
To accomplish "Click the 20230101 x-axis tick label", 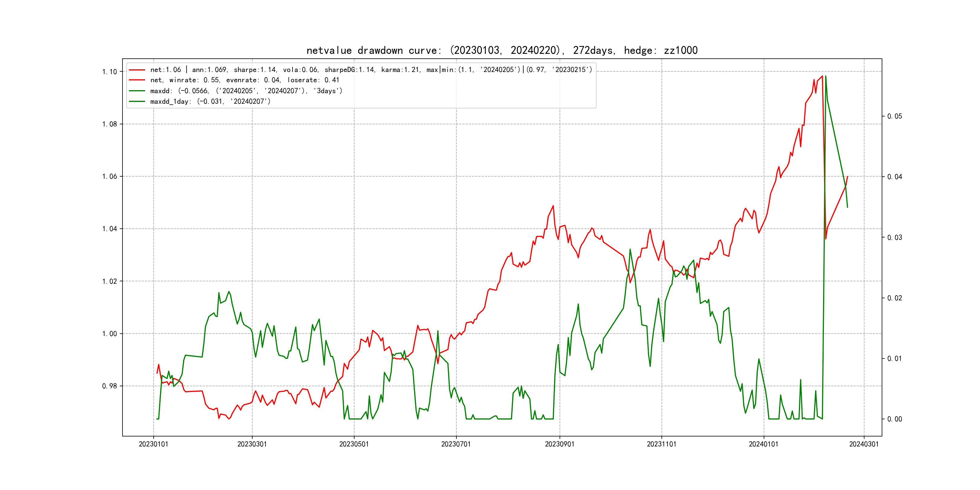I will (153, 444).
